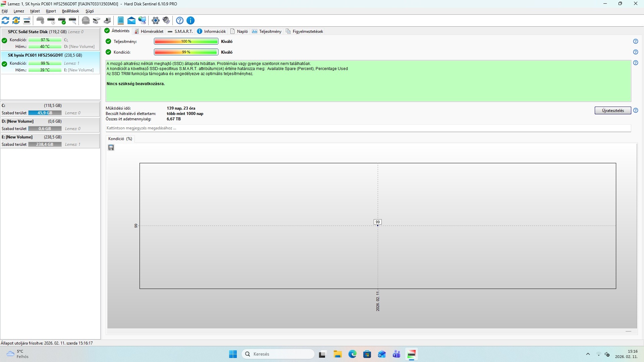
Task: Click help icon beside Teljesítmény bar
Action: point(635,41)
